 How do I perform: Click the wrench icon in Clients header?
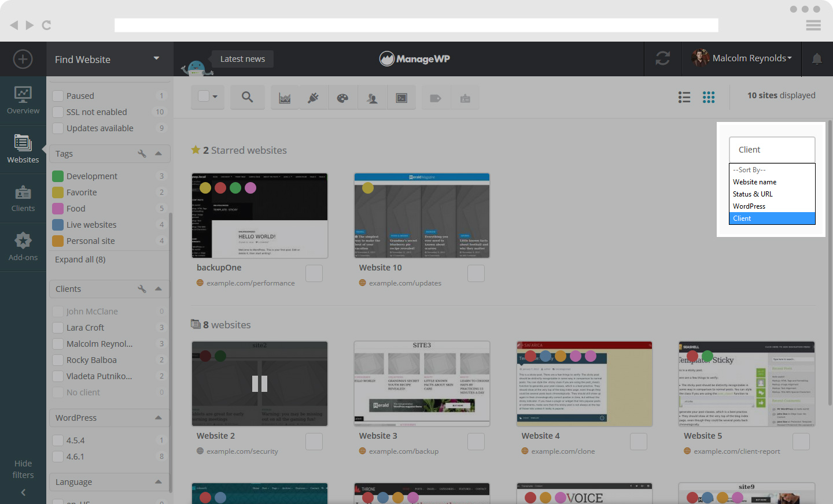point(142,289)
